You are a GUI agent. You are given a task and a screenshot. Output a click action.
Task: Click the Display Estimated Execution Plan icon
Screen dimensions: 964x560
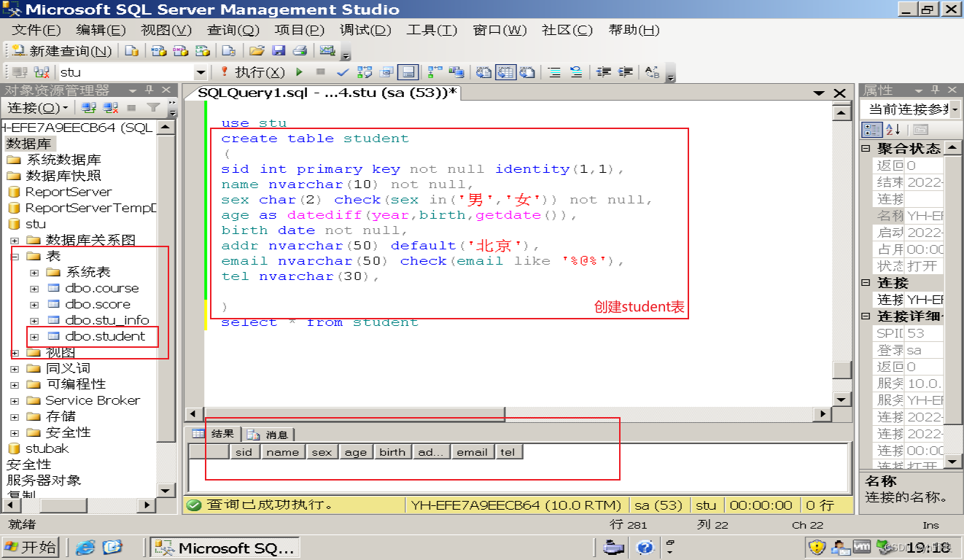(x=365, y=72)
